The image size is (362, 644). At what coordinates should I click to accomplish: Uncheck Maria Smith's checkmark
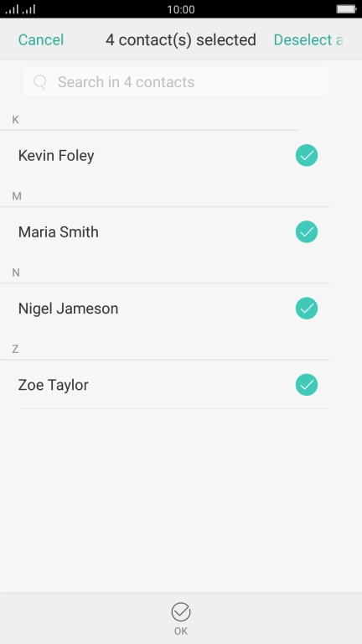(307, 231)
